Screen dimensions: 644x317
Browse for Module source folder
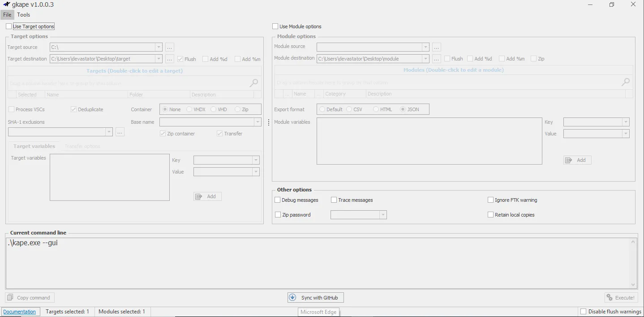click(437, 47)
